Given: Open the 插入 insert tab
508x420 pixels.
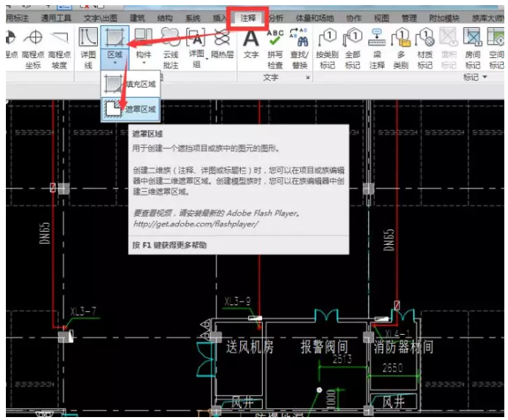Looking at the screenshot, I should 219,18.
